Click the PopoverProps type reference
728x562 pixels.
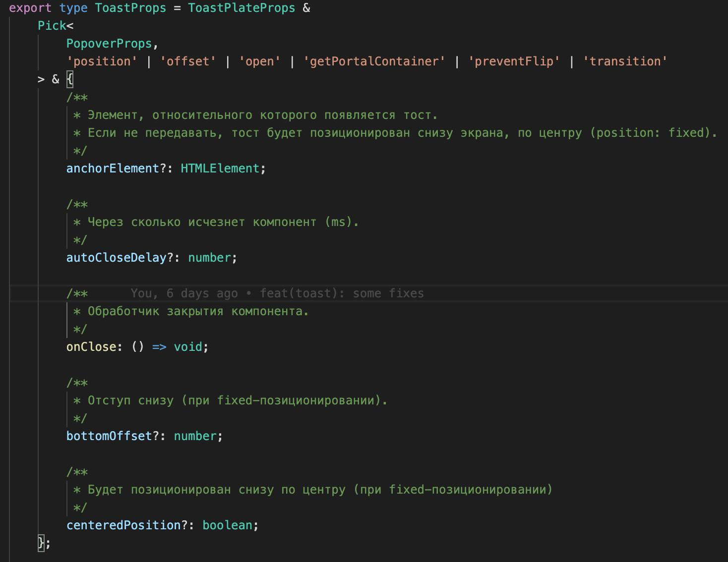109,43
